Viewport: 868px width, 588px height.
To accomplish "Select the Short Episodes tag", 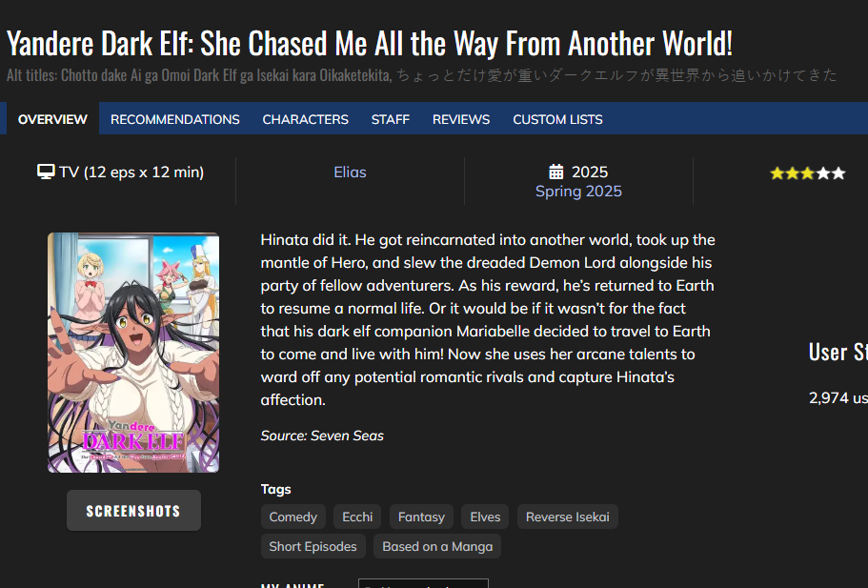I will [313, 546].
